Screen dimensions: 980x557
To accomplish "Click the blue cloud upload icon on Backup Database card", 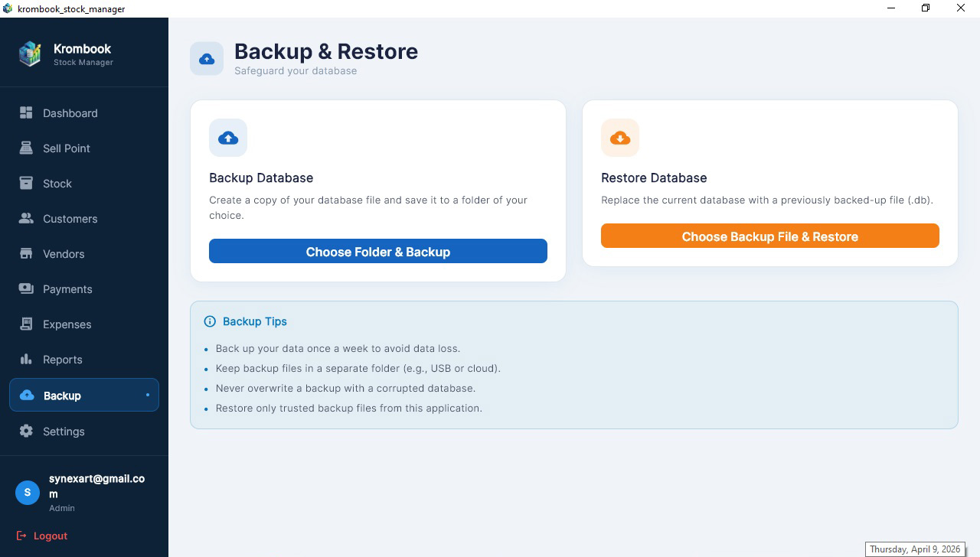I will pos(227,138).
